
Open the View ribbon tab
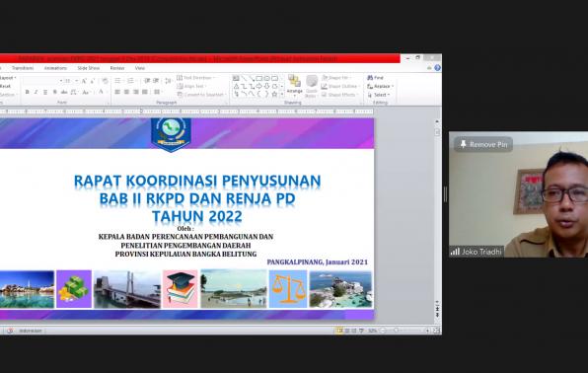pyautogui.click(x=140, y=68)
